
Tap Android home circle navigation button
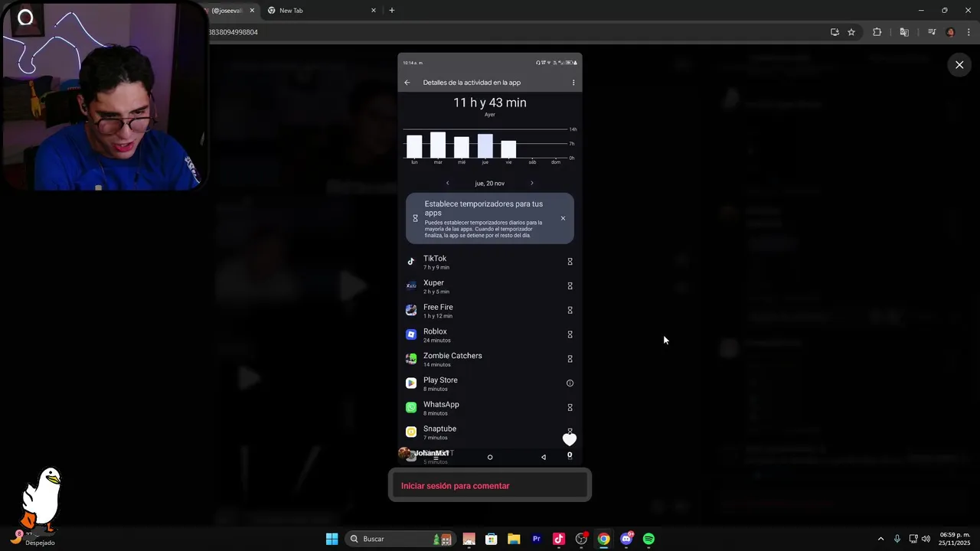[x=490, y=458]
